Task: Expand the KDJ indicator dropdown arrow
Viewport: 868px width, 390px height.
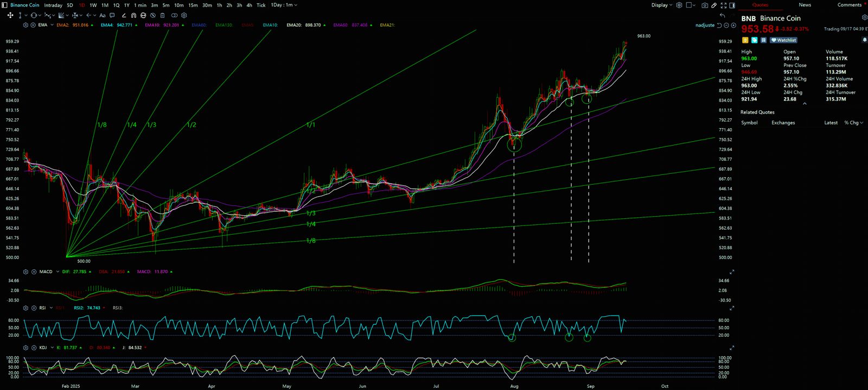Action: (52, 348)
